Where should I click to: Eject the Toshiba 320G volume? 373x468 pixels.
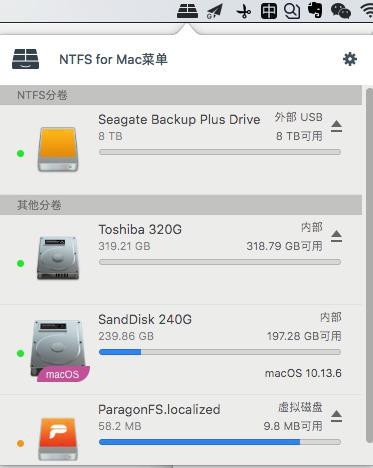point(336,236)
